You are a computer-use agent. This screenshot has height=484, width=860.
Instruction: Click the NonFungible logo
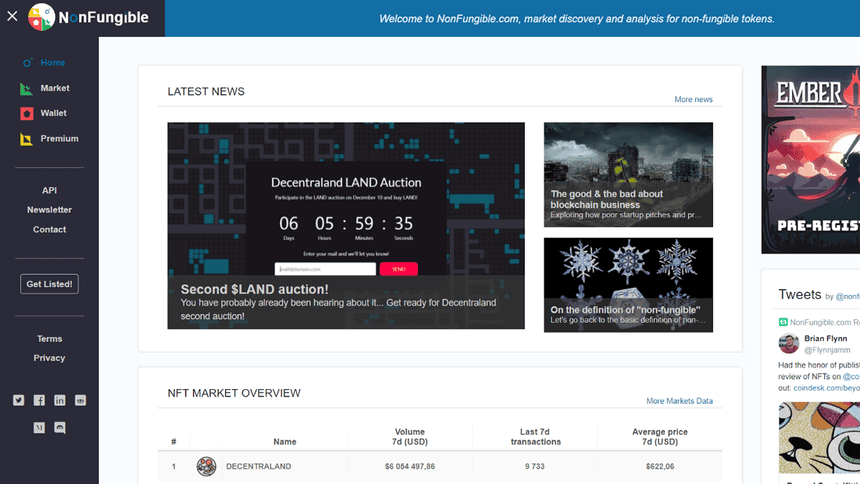click(x=88, y=18)
